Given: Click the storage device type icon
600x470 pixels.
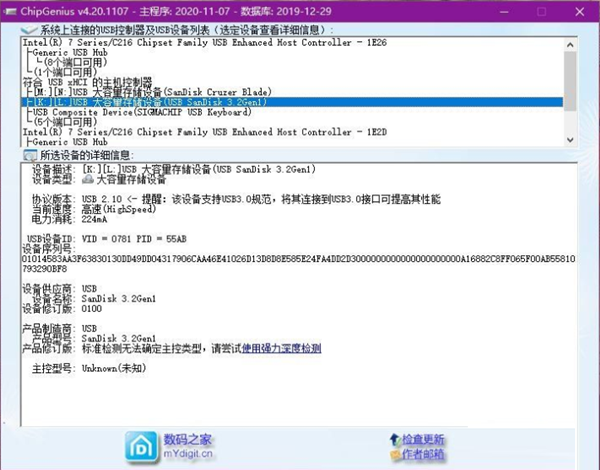Looking at the screenshot, I should pyautogui.click(x=88, y=179).
